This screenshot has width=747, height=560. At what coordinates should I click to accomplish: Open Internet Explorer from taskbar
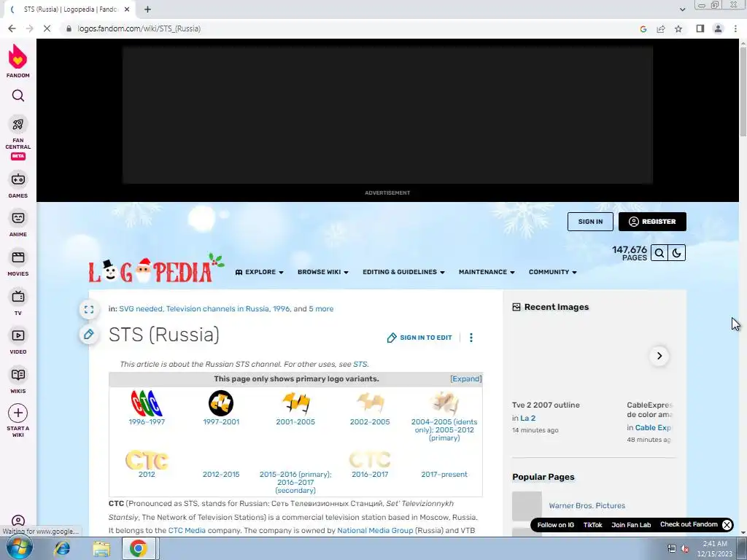pos(62,548)
